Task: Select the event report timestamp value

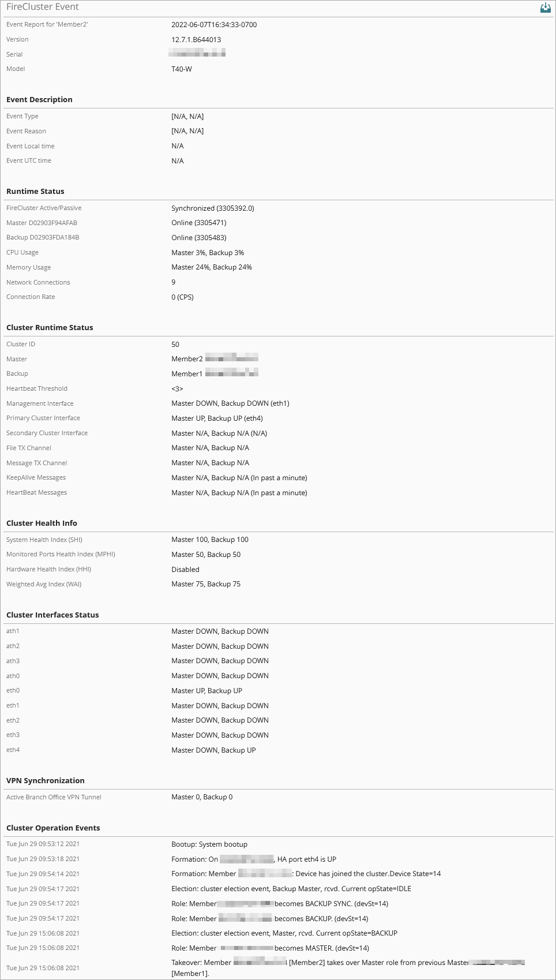Action: 214,25
